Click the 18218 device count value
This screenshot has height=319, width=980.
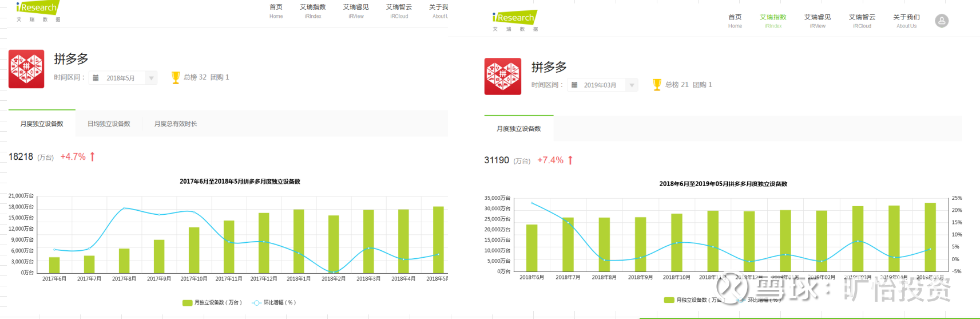click(21, 156)
